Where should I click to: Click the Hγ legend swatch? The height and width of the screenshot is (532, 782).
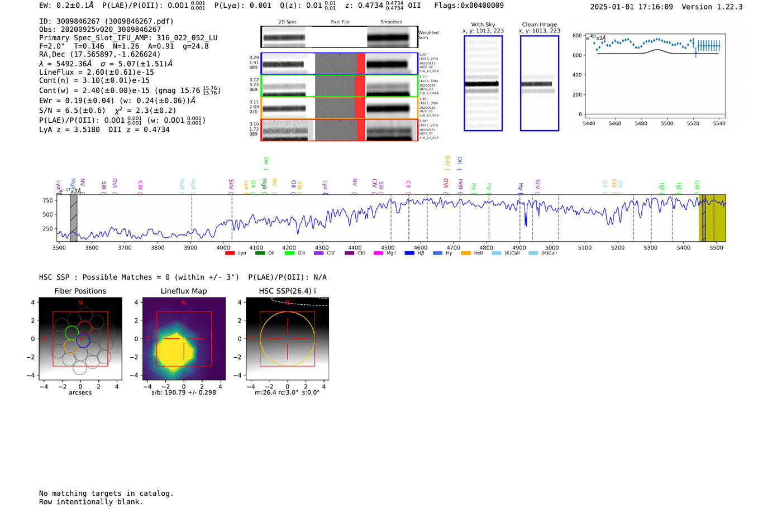click(437, 253)
